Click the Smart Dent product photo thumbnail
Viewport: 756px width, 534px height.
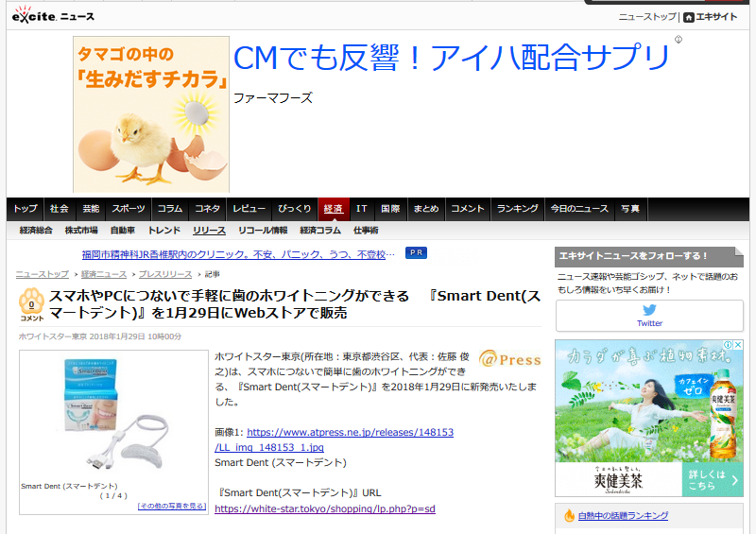click(113, 415)
